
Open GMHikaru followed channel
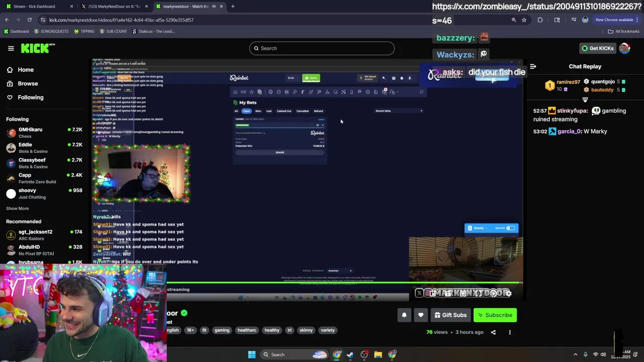click(44, 133)
